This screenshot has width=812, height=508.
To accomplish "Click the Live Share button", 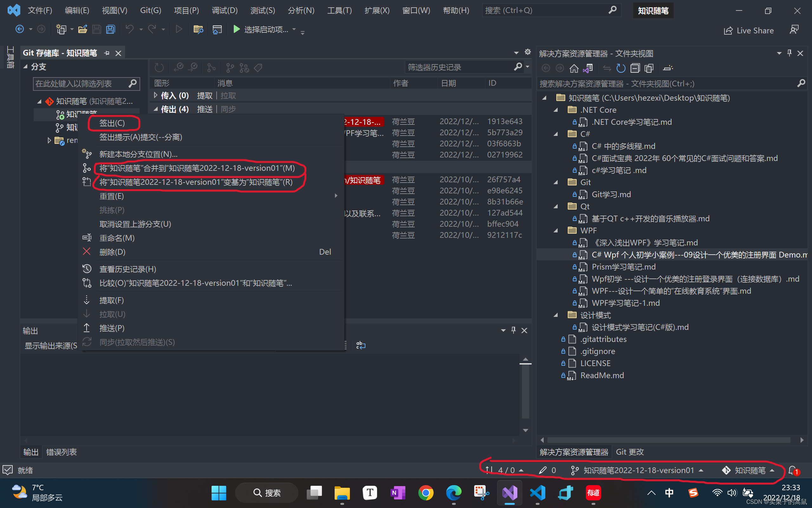I will (x=749, y=30).
